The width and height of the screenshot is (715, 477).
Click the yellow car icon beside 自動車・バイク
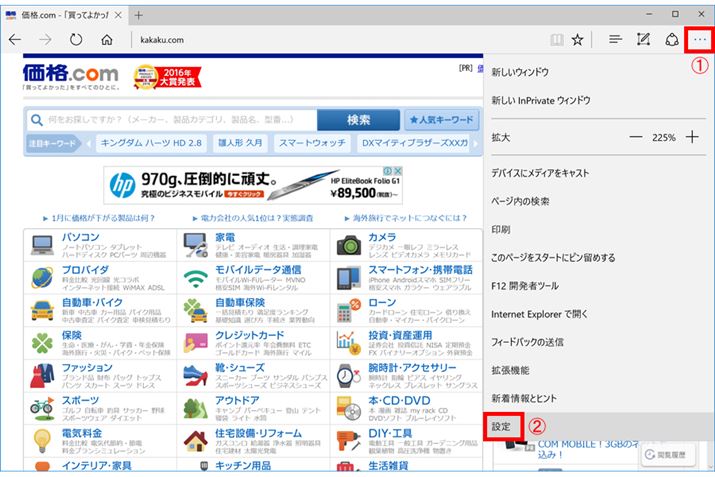[42, 311]
